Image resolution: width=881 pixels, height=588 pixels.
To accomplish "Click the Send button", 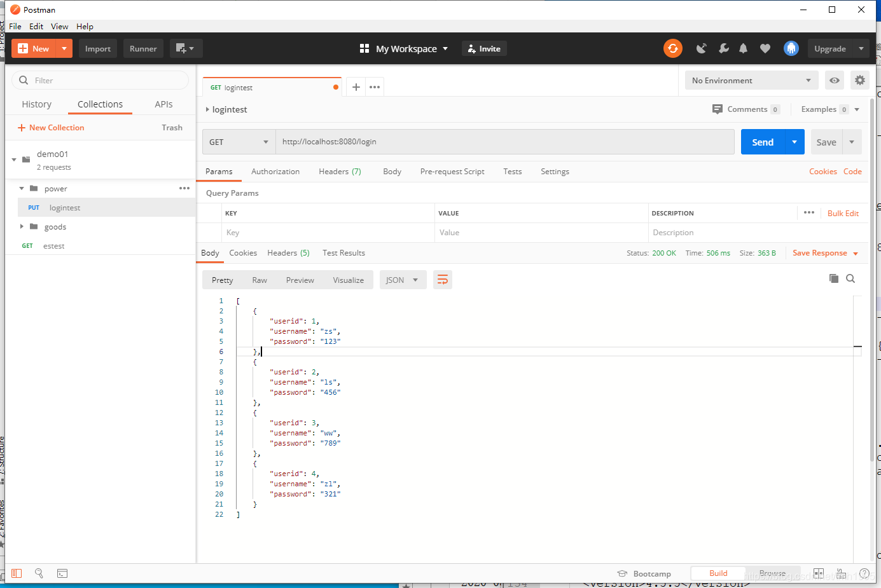I will 763,142.
